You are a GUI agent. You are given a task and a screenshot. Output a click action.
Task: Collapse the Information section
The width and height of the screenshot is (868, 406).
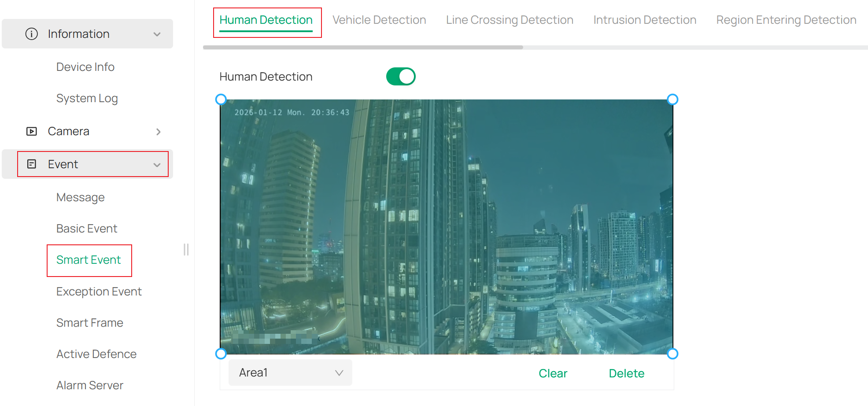pos(157,33)
